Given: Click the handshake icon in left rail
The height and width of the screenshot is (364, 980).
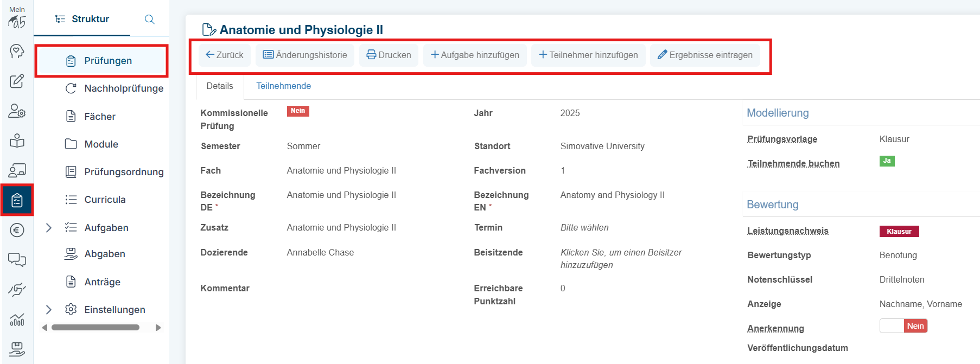Looking at the screenshot, I should click(17, 290).
